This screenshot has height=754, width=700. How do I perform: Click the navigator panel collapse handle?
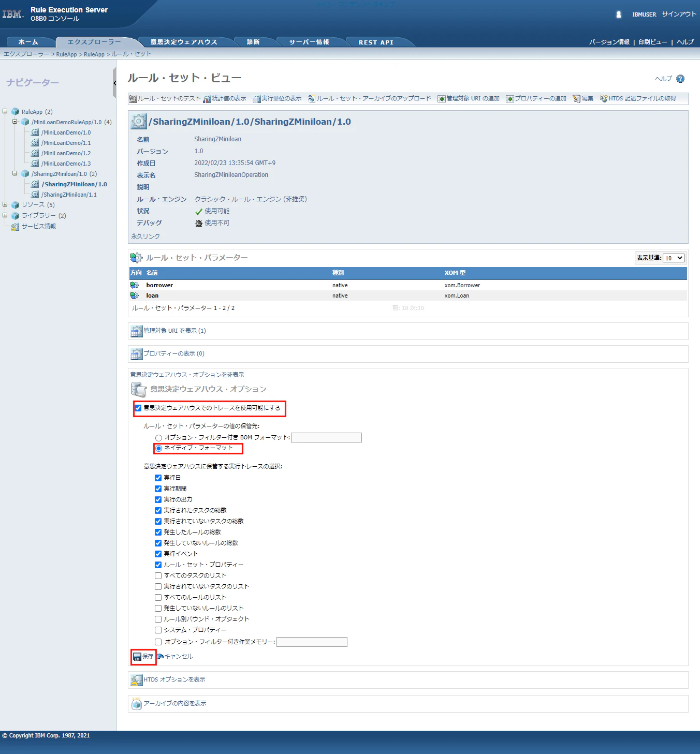coord(114,82)
